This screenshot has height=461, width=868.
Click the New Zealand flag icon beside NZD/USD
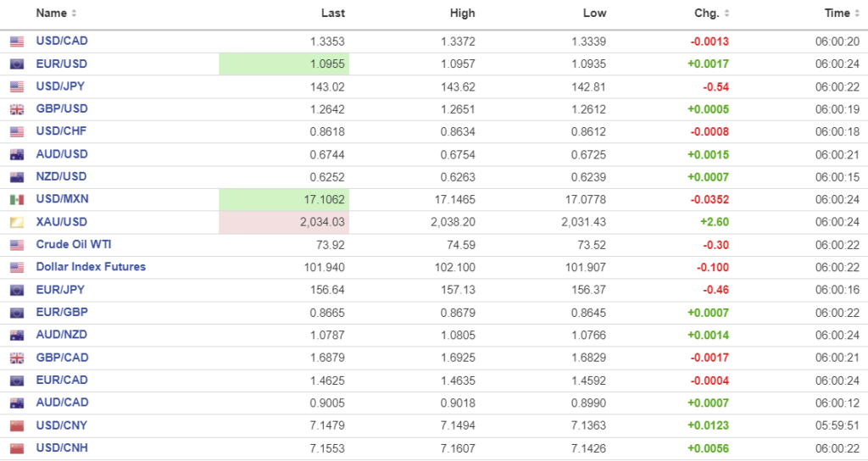(17, 177)
